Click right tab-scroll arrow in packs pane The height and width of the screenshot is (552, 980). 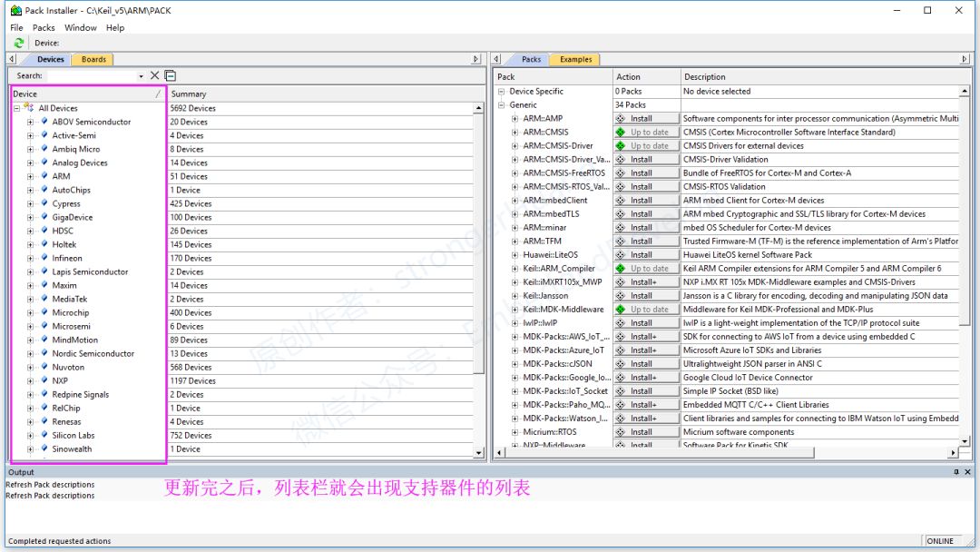(965, 59)
